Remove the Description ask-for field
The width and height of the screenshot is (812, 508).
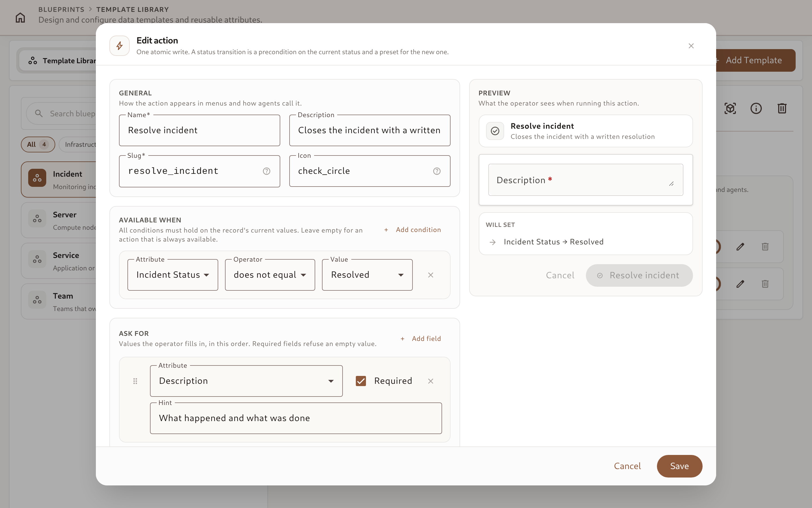coord(431,381)
